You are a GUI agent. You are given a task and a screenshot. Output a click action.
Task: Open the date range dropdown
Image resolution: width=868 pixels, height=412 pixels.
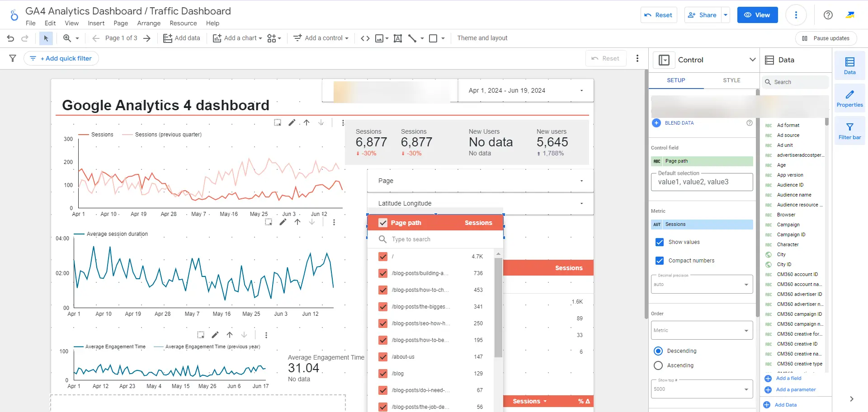[x=526, y=90]
